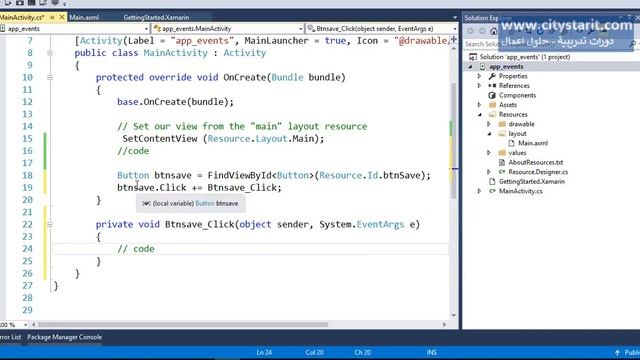Click '// code' comment on line 24

136,249
